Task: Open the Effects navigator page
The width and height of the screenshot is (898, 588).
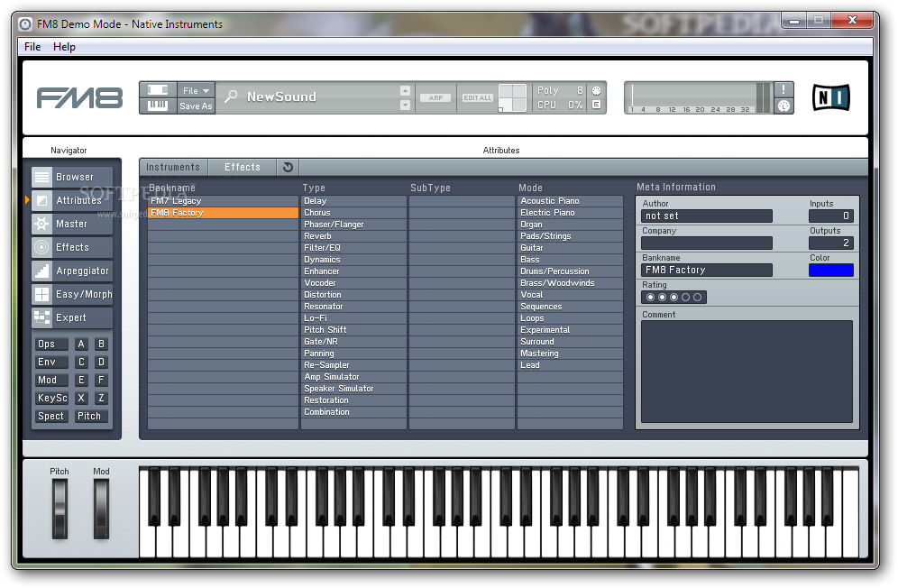Action: click(x=72, y=248)
